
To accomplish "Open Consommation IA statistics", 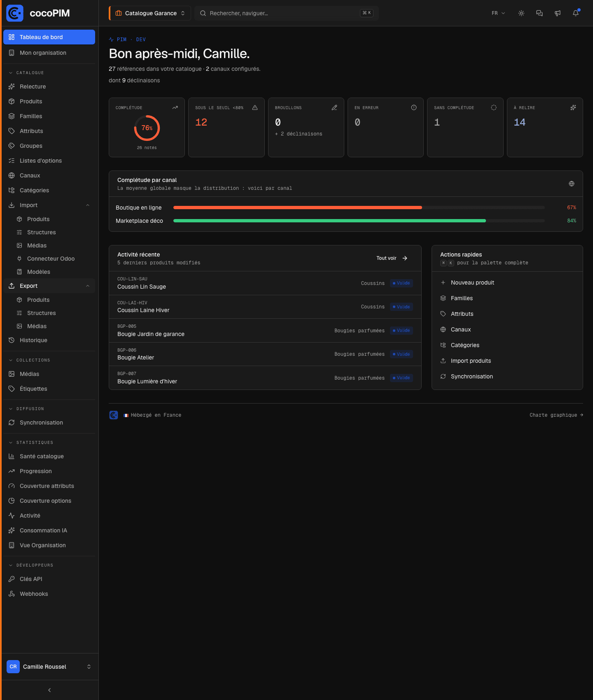I will click(49, 530).
